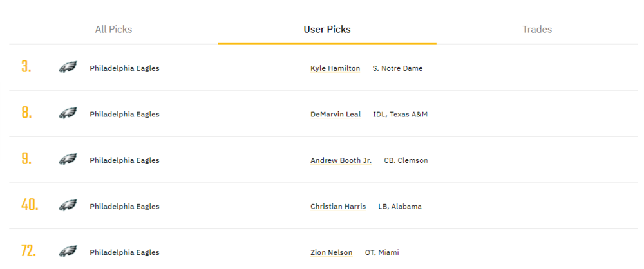Screen dimensions: 644x269
Task: Click the Eagles logo in pick 8 row
Action: (68, 114)
